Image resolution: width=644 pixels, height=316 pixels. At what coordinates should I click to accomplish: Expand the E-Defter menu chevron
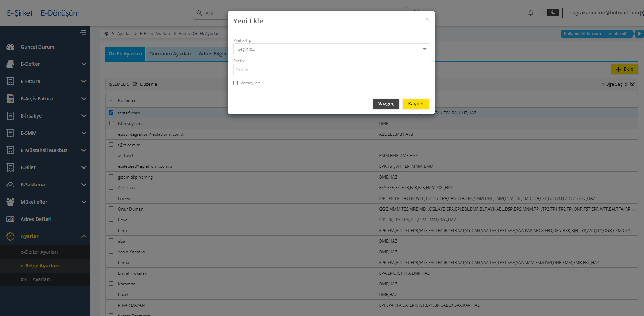(x=84, y=64)
